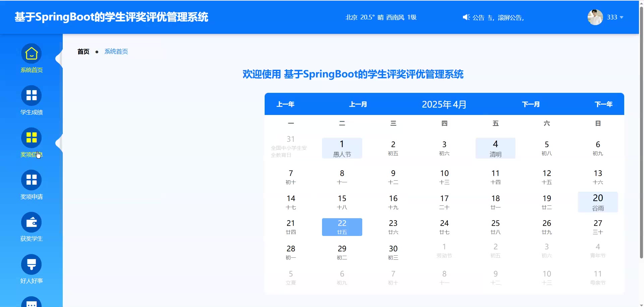The image size is (644, 307).
Task: Select April 6 初九 date cell
Action: 598,148
